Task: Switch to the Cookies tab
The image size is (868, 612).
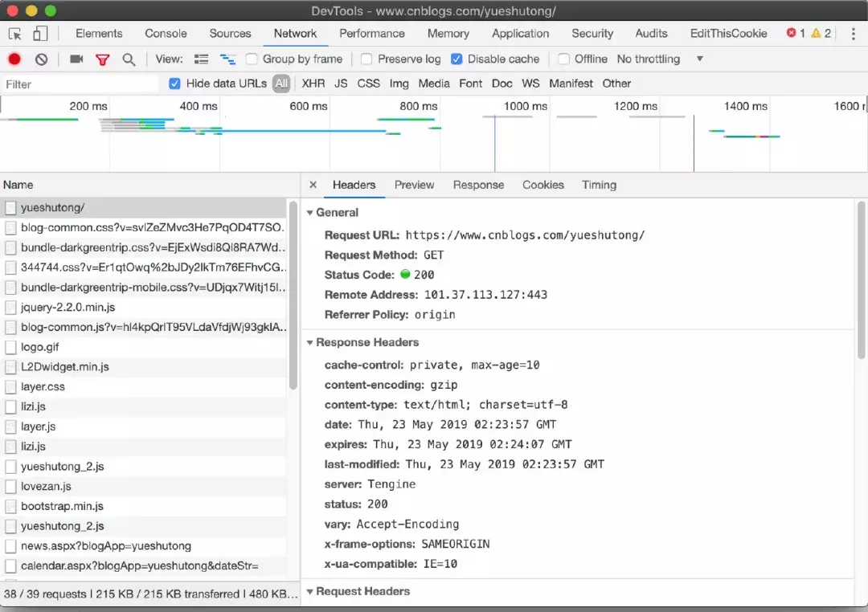Action: [543, 185]
